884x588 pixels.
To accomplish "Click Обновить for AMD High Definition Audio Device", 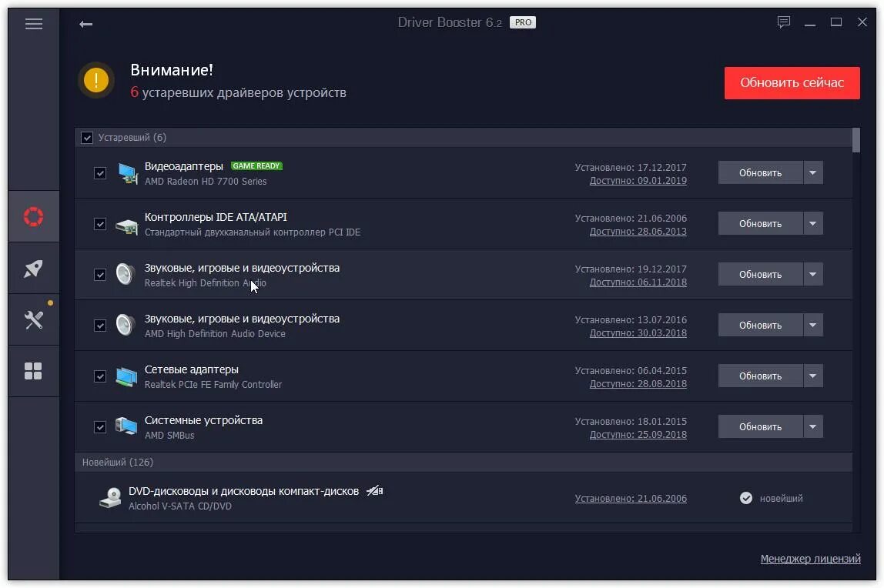I will pyautogui.click(x=760, y=325).
